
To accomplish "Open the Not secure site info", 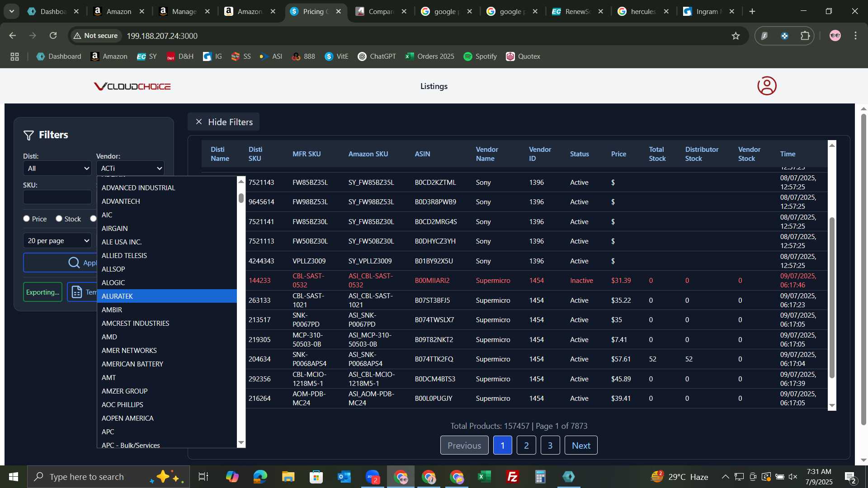I will [x=95, y=36].
